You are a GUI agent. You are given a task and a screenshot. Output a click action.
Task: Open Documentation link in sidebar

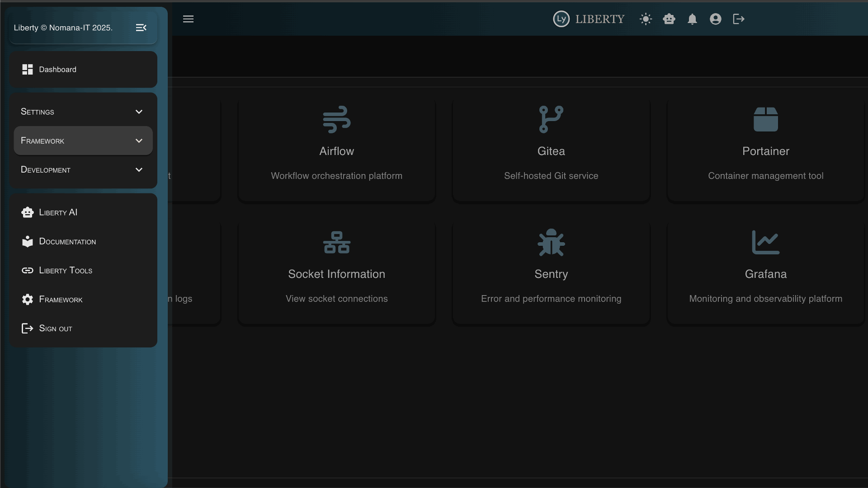tap(67, 242)
